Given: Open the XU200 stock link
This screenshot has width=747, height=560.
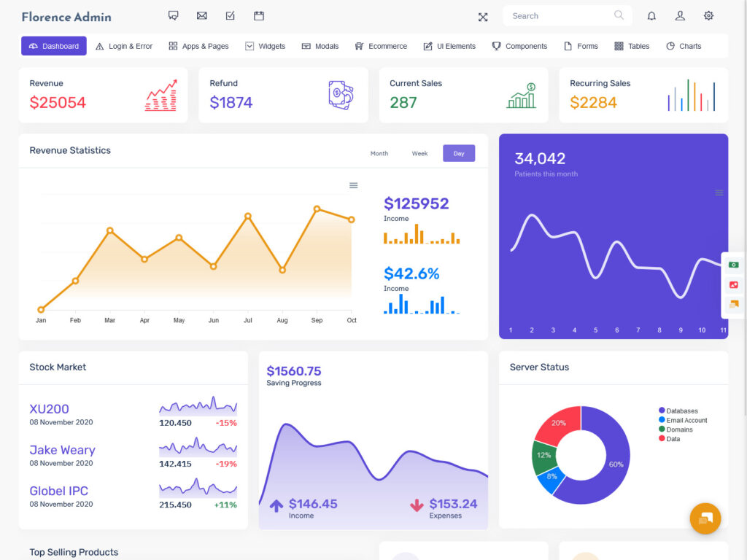Looking at the screenshot, I should (49, 409).
